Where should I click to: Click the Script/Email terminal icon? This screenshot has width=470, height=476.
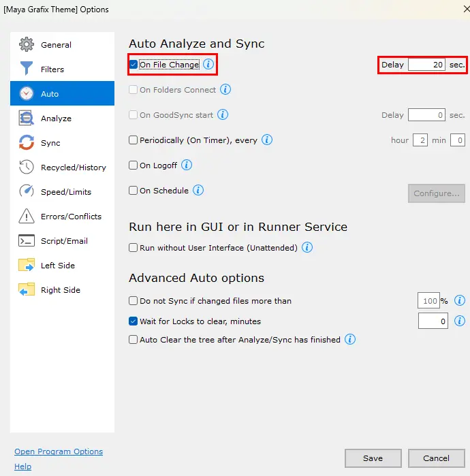pos(27,240)
